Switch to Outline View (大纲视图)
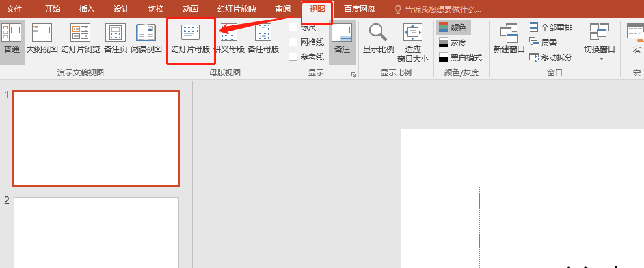 click(x=42, y=38)
